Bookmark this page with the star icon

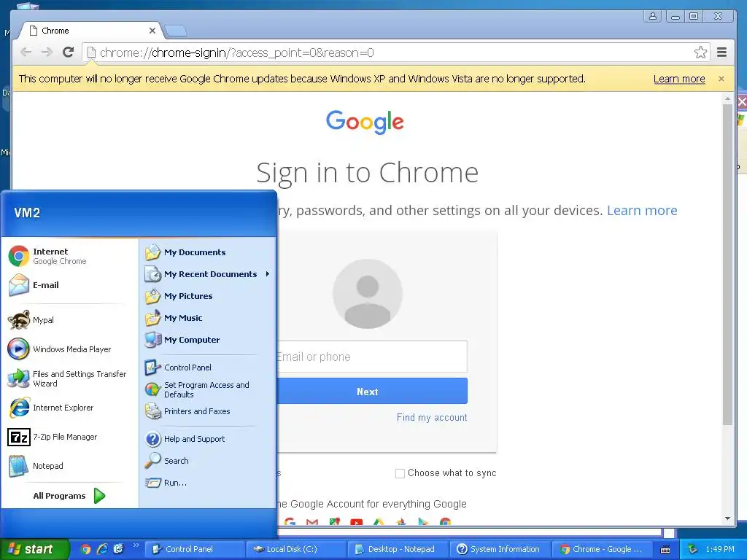click(700, 52)
